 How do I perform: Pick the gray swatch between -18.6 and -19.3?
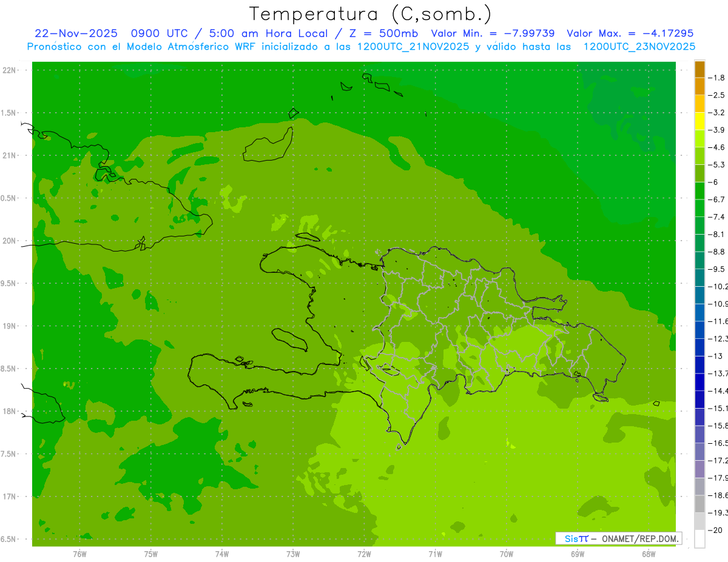(699, 504)
